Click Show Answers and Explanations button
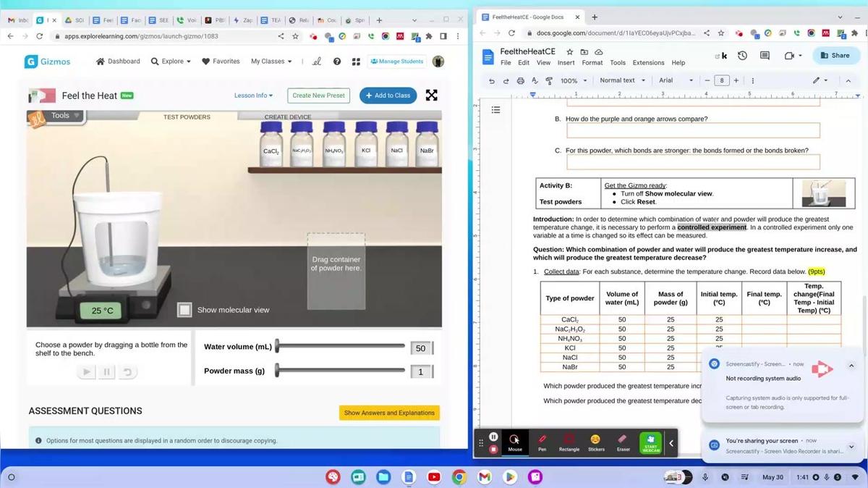Image resolution: width=868 pixels, height=488 pixels. click(389, 413)
